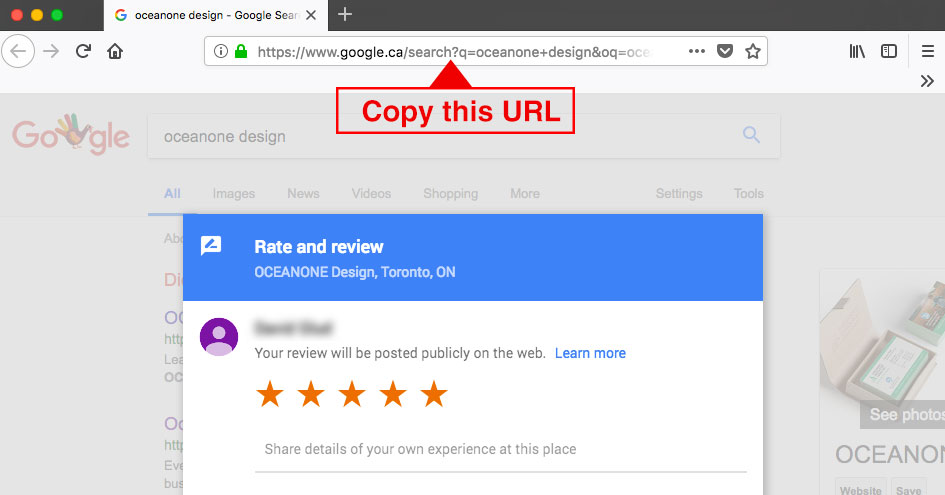Click the Rate and review pencil icon
Image resolution: width=945 pixels, height=495 pixels.
click(x=211, y=246)
